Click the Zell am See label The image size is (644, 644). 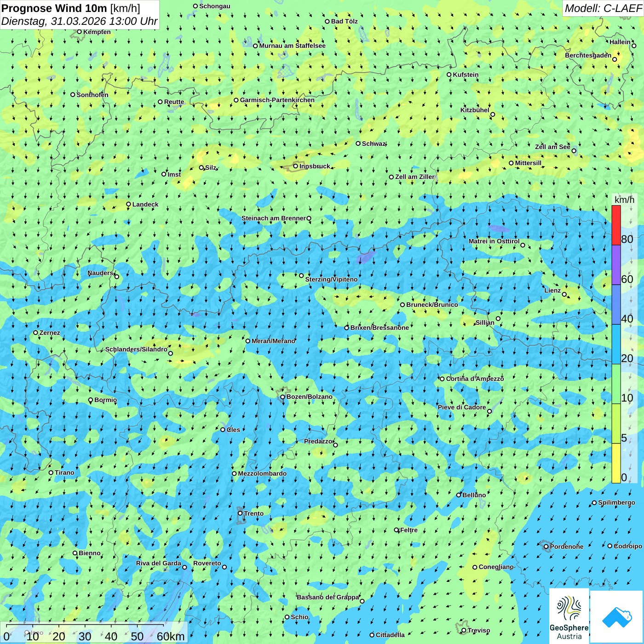[552, 147]
